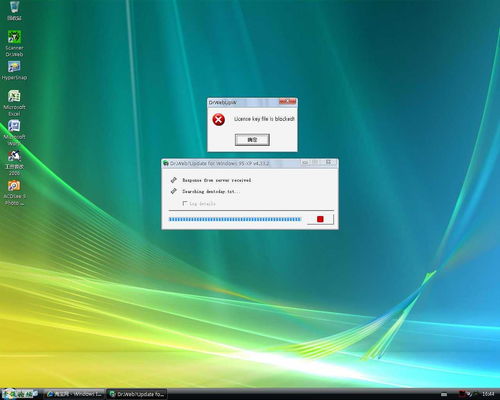Click the 'Licence key file is blocked!' message

[x=264, y=119]
